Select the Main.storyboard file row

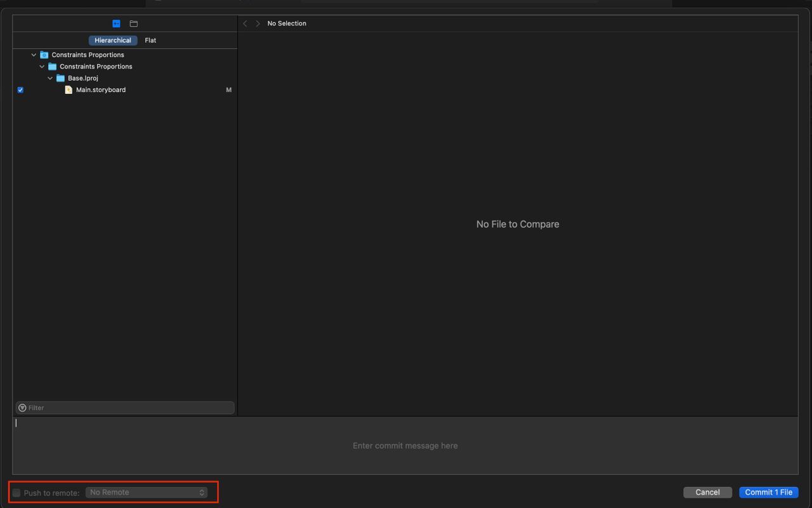click(x=124, y=90)
